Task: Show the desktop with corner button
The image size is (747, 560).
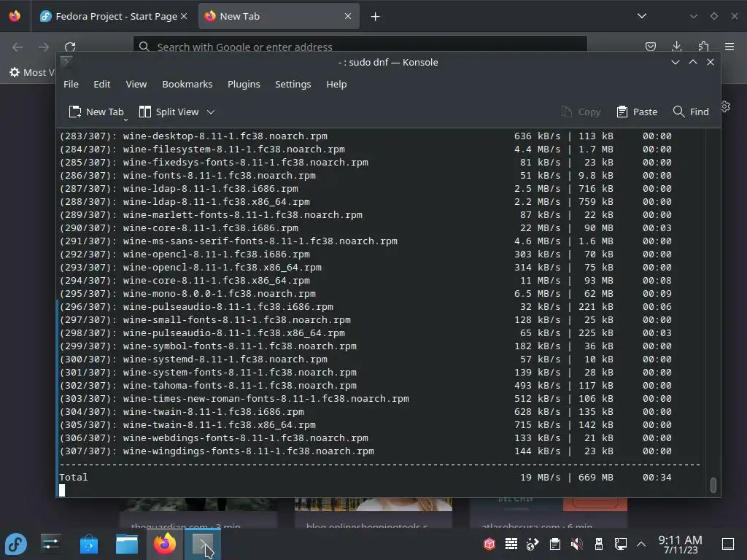Action: pyautogui.click(x=728, y=544)
